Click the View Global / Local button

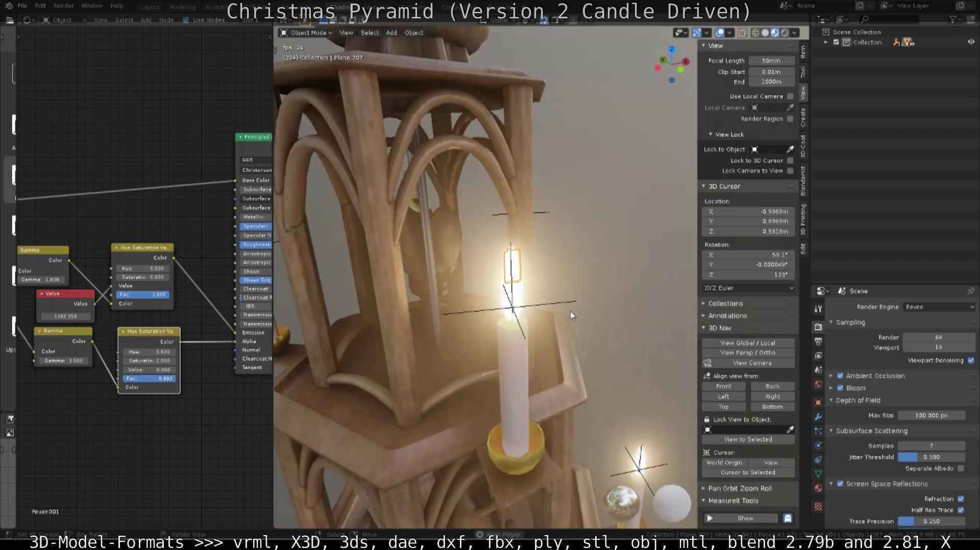click(748, 343)
